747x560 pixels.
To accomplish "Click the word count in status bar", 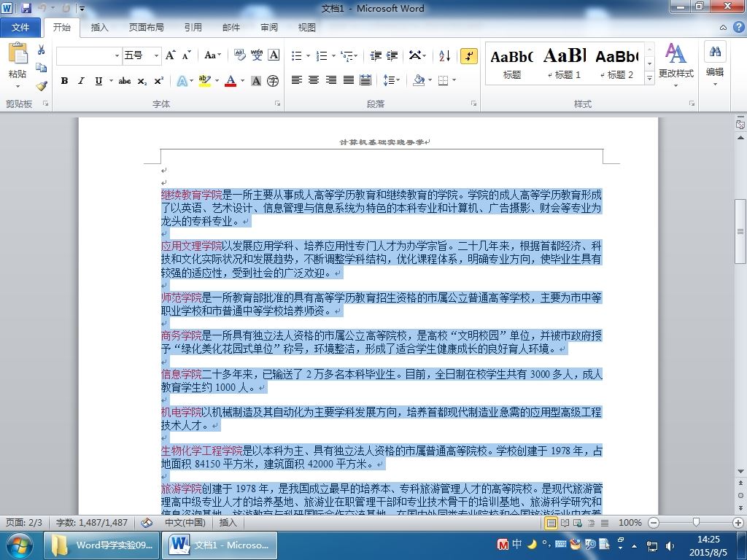I will coord(91,522).
